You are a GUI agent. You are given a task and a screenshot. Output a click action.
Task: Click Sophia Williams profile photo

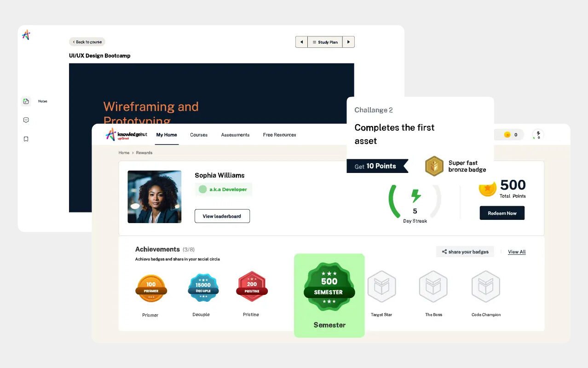coord(154,197)
